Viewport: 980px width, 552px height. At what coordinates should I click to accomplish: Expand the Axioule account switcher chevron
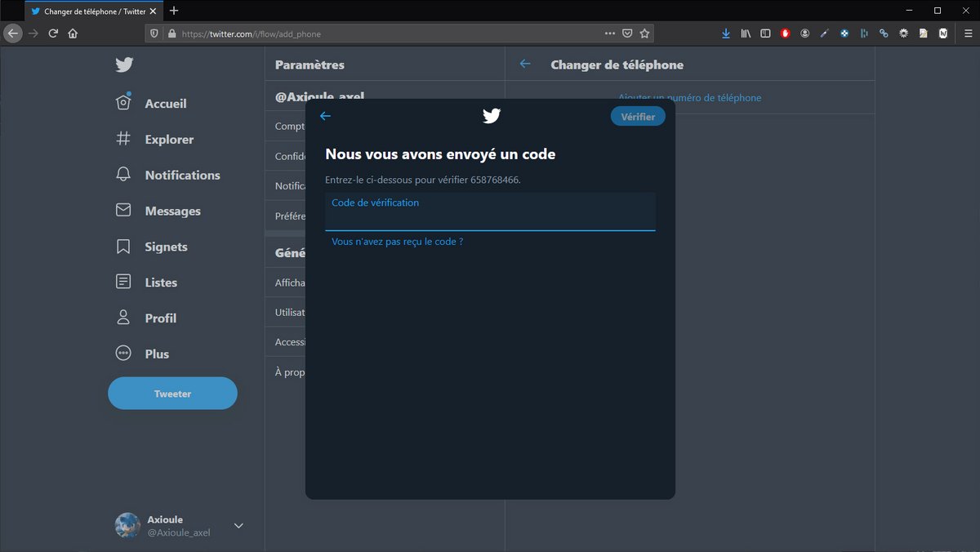(238, 526)
